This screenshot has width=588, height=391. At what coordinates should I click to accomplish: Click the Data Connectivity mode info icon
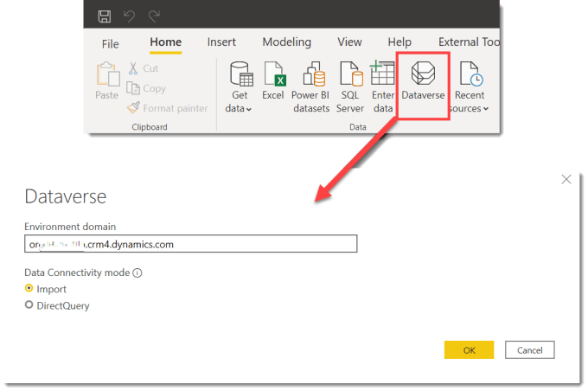click(137, 272)
